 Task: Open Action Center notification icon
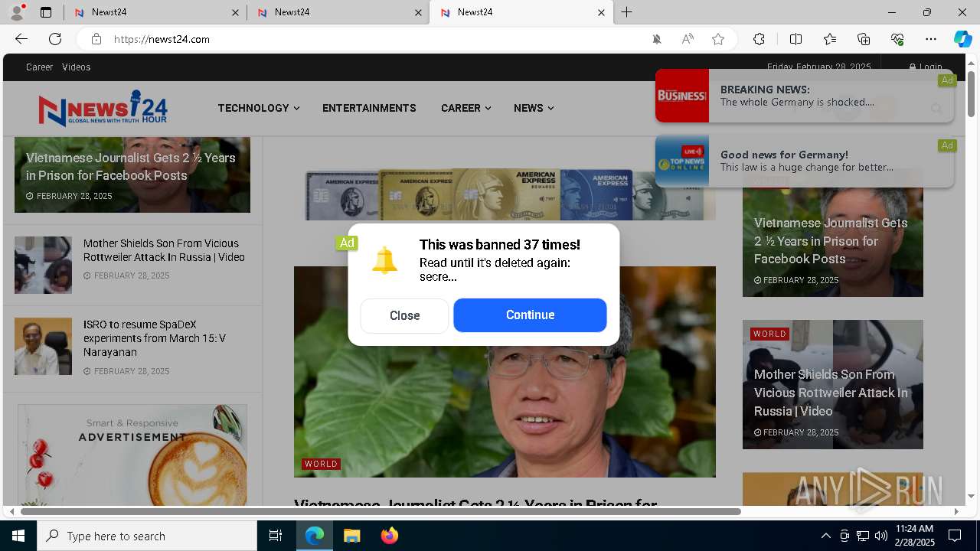(955, 536)
